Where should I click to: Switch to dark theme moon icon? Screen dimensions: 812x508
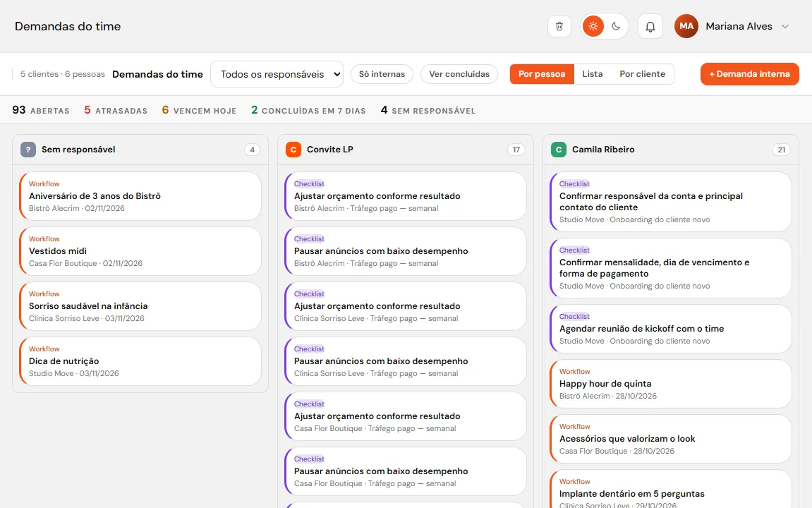pyautogui.click(x=616, y=26)
